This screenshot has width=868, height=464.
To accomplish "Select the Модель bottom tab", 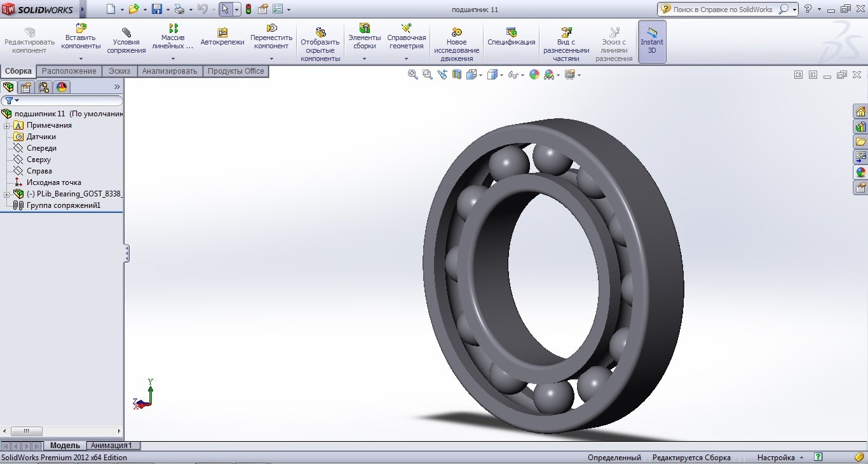I will [65, 446].
